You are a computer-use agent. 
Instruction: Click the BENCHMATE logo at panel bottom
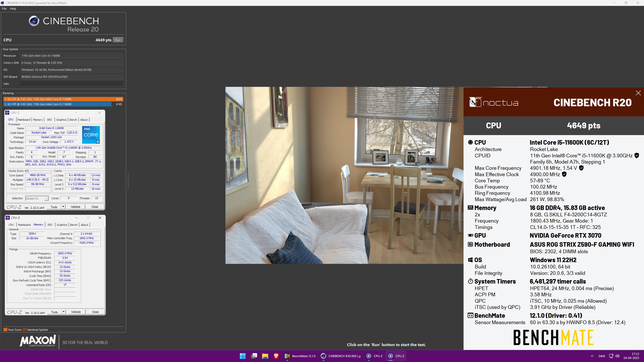(x=553, y=338)
